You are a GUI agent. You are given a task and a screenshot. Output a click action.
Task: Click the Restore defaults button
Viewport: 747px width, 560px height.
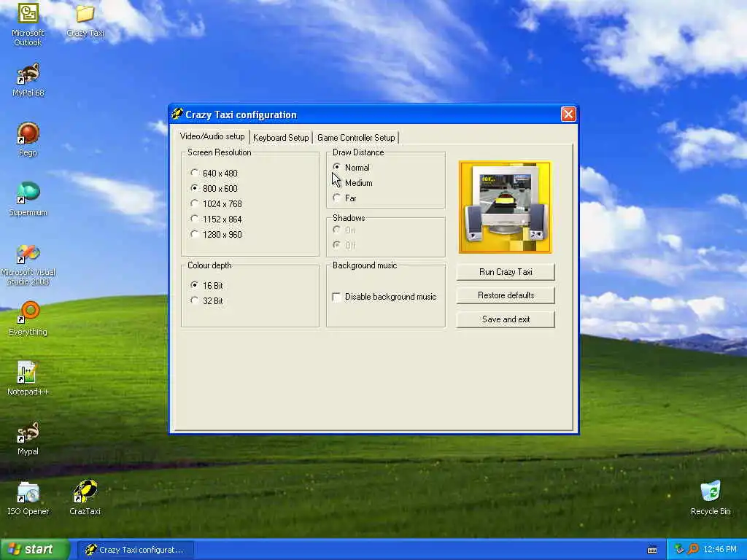[x=506, y=295]
